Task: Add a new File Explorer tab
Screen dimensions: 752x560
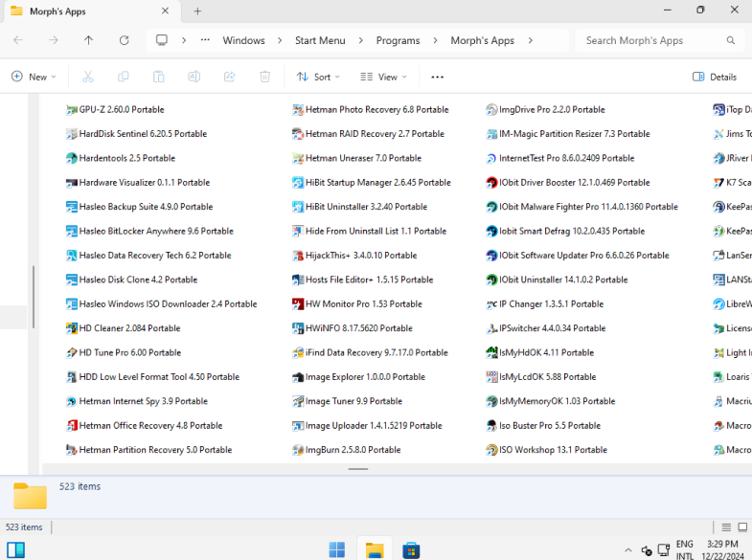Action: click(x=197, y=11)
